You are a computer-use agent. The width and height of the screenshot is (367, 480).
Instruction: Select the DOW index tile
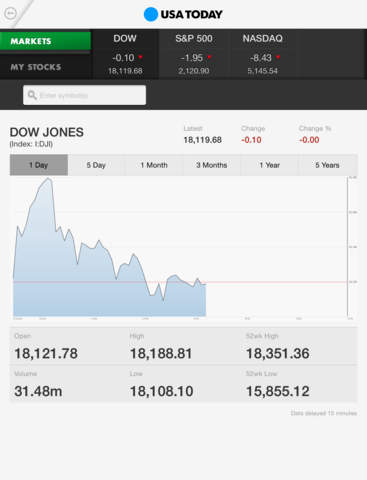pos(125,54)
